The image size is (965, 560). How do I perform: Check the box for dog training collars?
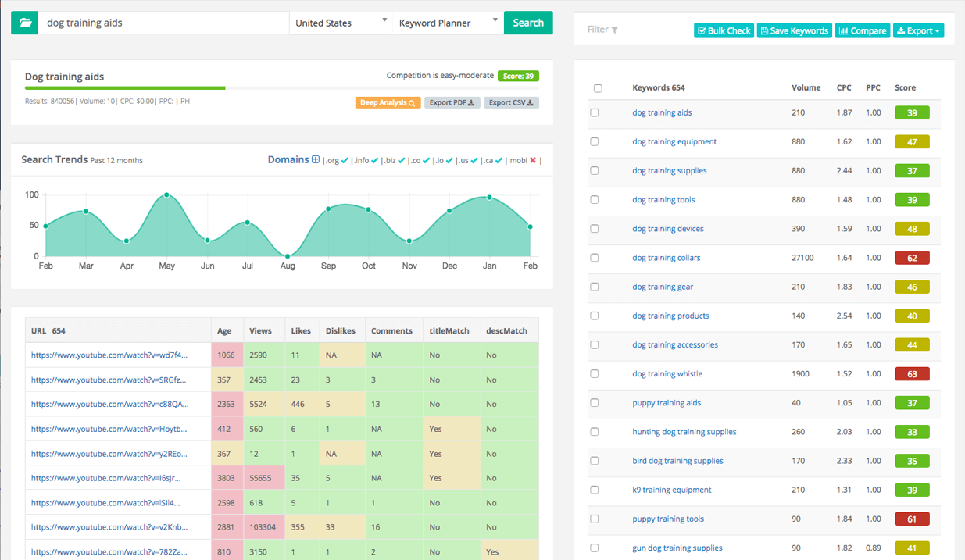point(595,258)
